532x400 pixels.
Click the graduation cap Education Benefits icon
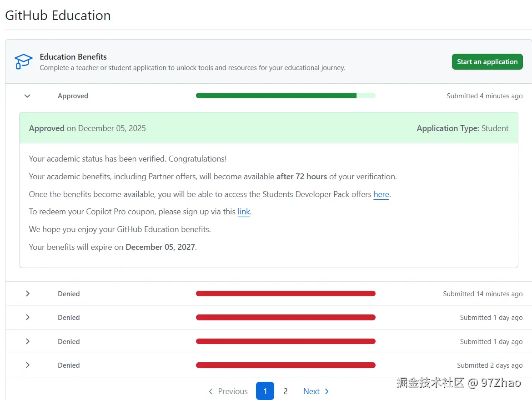pyautogui.click(x=23, y=61)
